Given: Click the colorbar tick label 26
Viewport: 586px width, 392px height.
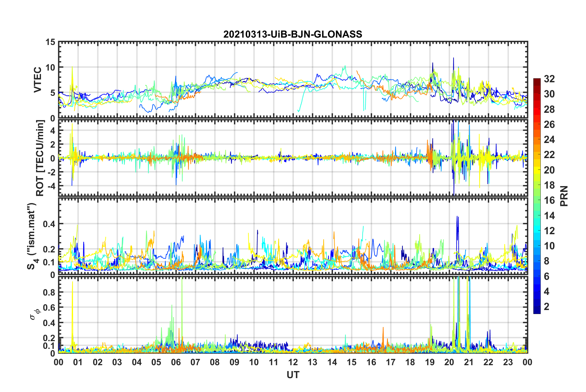Looking at the screenshot, I should [549, 125].
